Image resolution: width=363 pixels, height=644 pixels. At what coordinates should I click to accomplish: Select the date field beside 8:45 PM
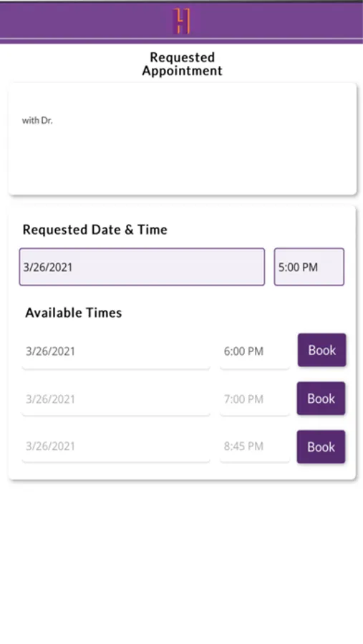pos(116,447)
